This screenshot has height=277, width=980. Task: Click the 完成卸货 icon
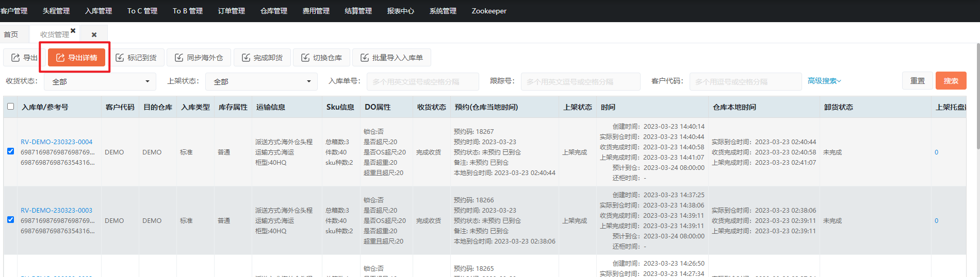tap(246, 58)
